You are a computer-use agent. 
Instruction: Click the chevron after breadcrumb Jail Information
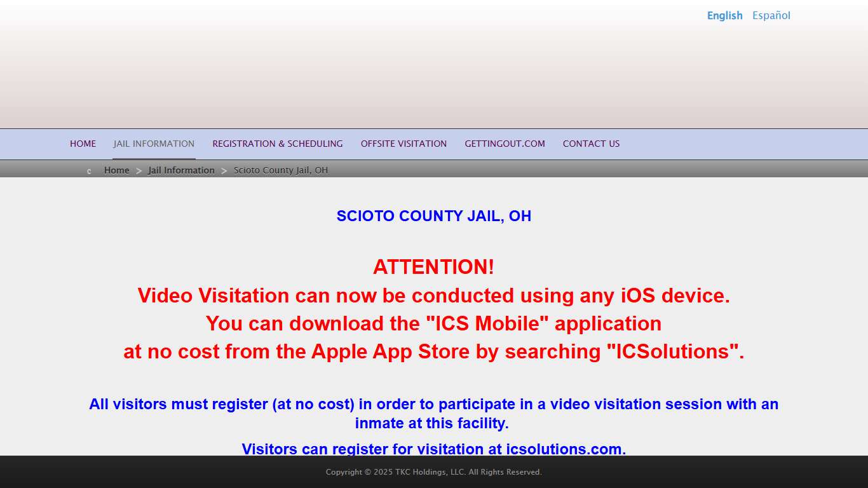pos(224,171)
